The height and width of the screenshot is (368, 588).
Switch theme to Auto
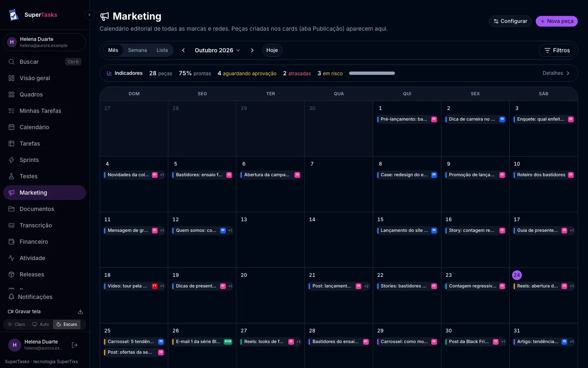40,324
